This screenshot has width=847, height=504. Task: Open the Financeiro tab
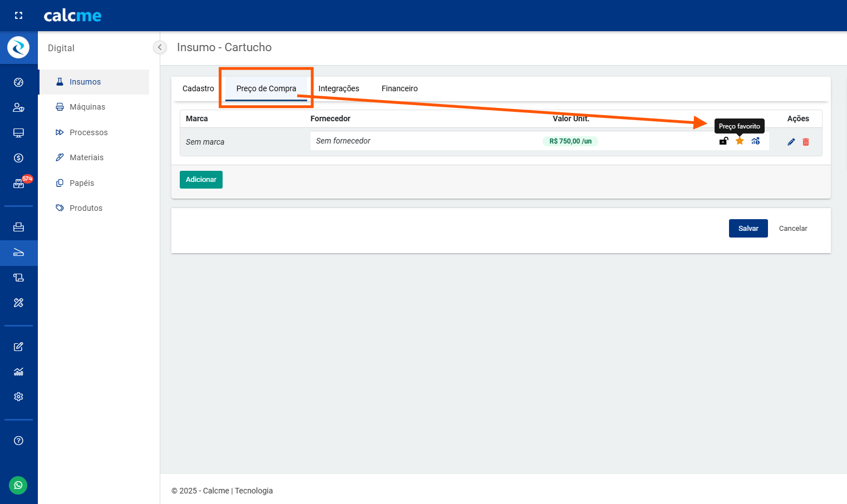(400, 88)
